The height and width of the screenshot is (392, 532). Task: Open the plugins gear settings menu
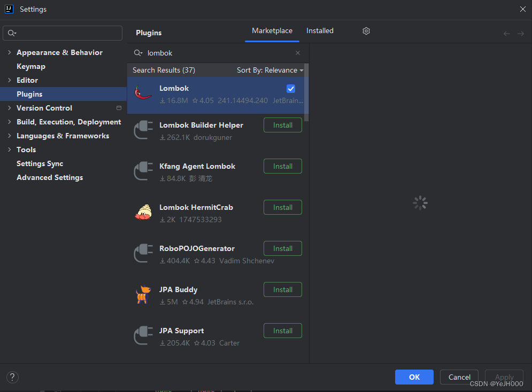tap(366, 31)
